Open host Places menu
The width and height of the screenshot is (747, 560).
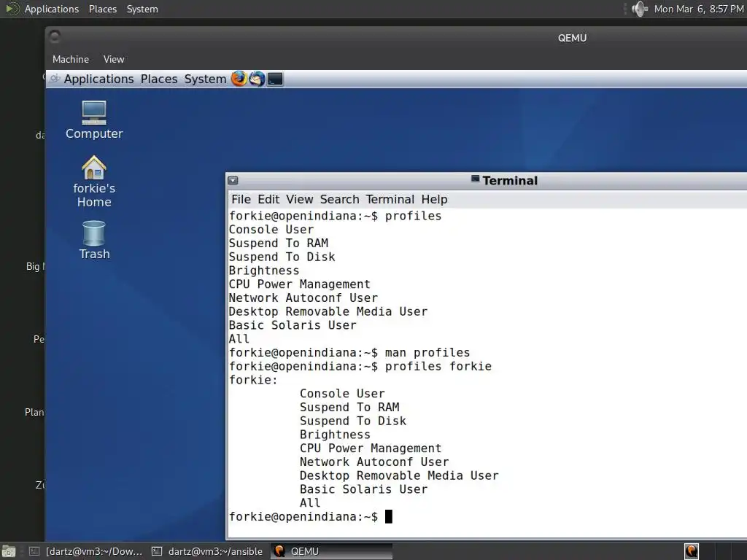102,9
